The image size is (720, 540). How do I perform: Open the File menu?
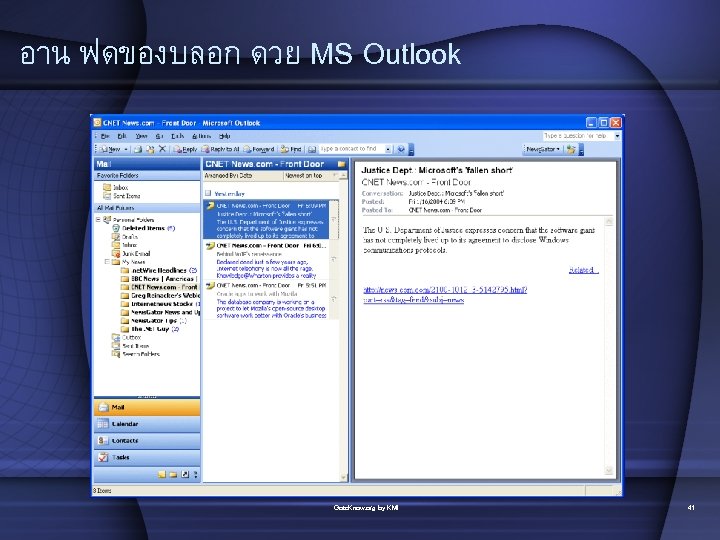[x=105, y=136]
